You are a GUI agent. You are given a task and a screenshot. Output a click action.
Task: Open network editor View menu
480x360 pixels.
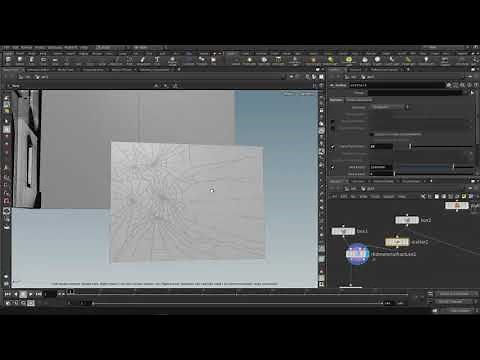click(364, 197)
